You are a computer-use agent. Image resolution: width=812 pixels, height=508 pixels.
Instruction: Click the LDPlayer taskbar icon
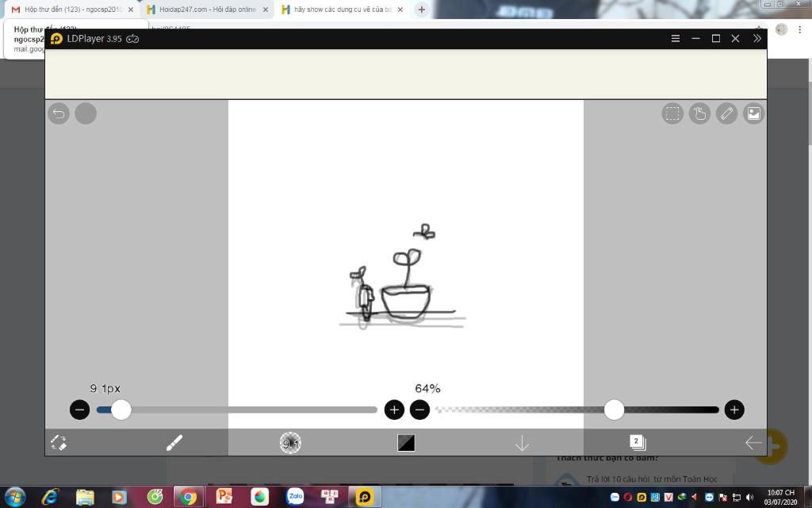pyautogui.click(x=365, y=497)
